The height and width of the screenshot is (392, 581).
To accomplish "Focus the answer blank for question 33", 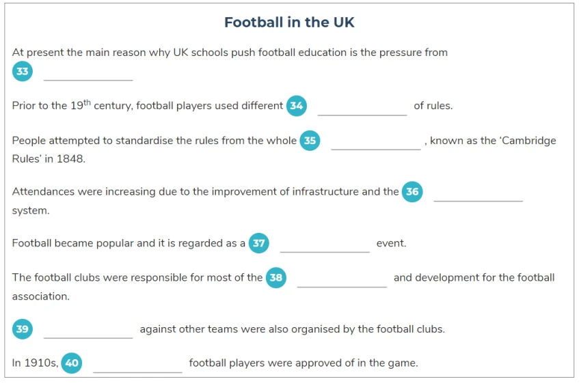I will pyautogui.click(x=88, y=72).
